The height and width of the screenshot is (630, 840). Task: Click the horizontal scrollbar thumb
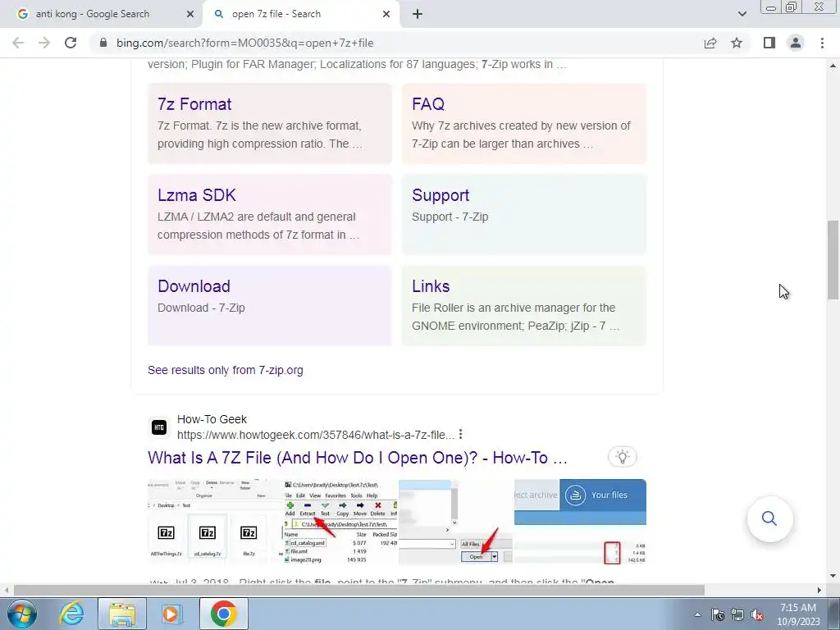pyautogui.click(x=359, y=590)
